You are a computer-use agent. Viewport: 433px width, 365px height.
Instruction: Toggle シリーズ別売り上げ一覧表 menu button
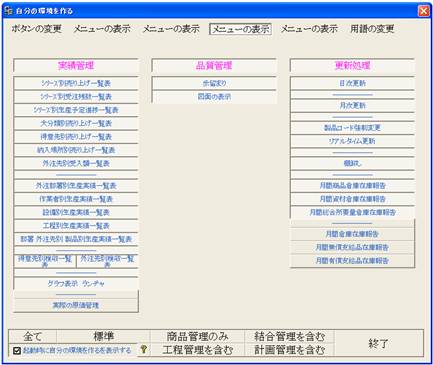[x=76, y=83]
